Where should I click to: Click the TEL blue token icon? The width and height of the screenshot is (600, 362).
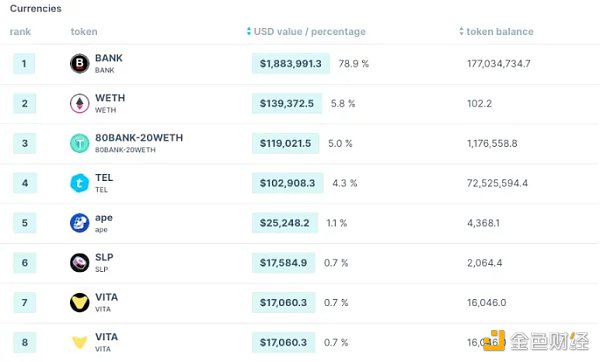click(80, 183)
